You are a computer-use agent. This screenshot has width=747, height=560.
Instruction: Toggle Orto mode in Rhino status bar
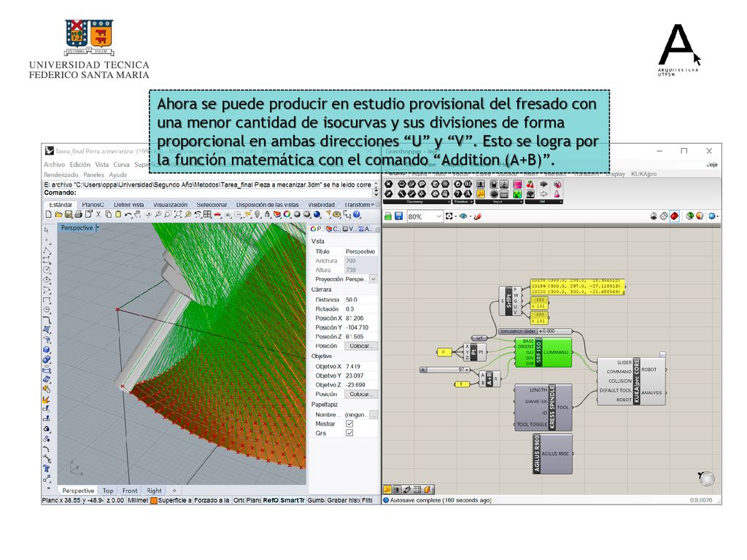coord(239,500)
